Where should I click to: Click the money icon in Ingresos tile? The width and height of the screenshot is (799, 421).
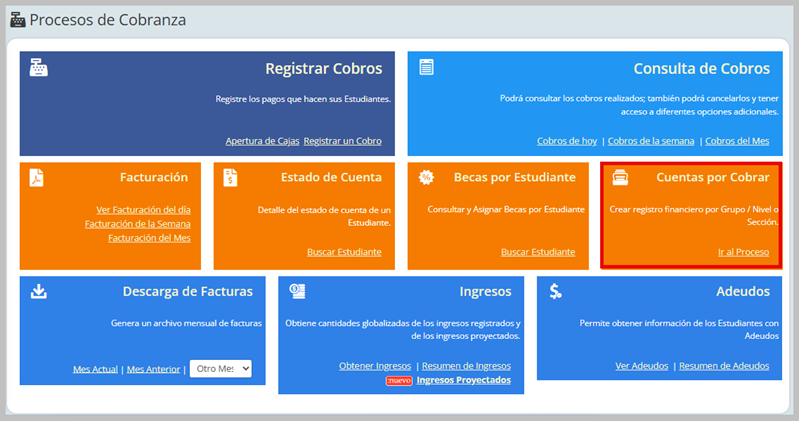[x=297, y=291]
